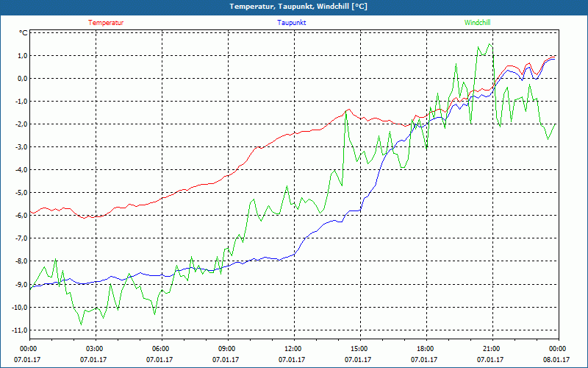The image size is (588, 368).
Task: Click the green Windchill legend label
Action: [477, 23]
